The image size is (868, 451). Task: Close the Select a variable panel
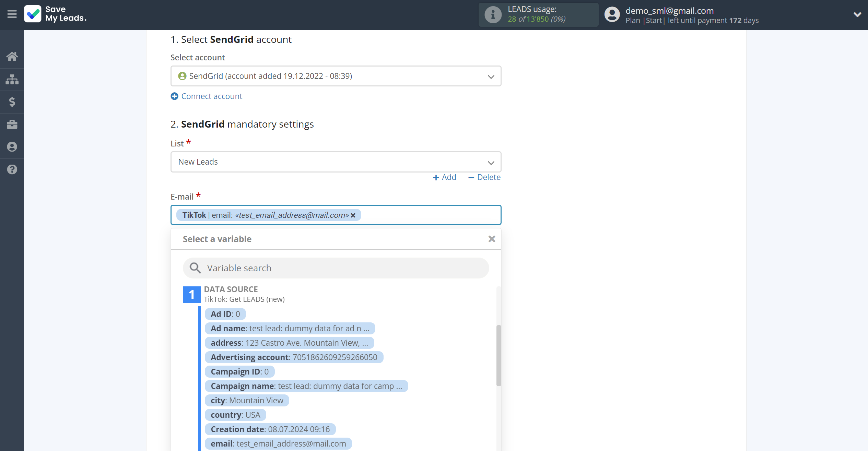[492, 239]
